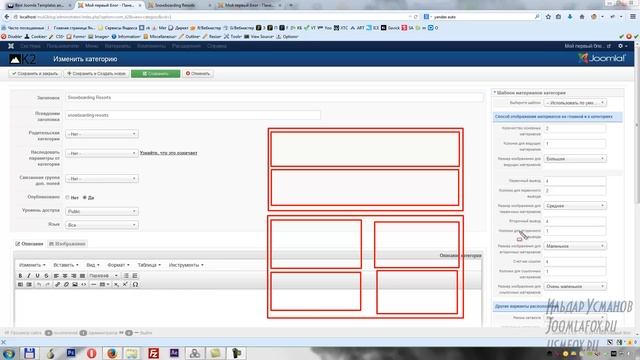Open the Родительская категория dropdown
The height and width of the screenshot is (360, 640).
tap(102, 134)
